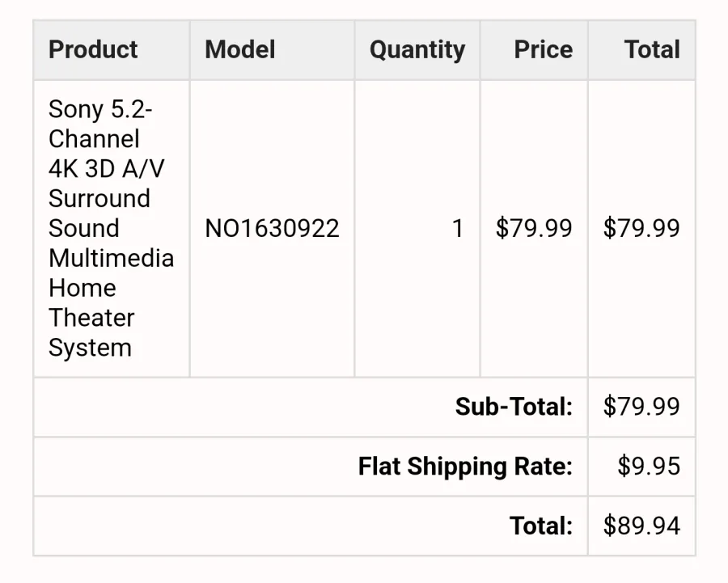
Task: Click 4K 3D A/V text in product cell
Action: (106, 168)
